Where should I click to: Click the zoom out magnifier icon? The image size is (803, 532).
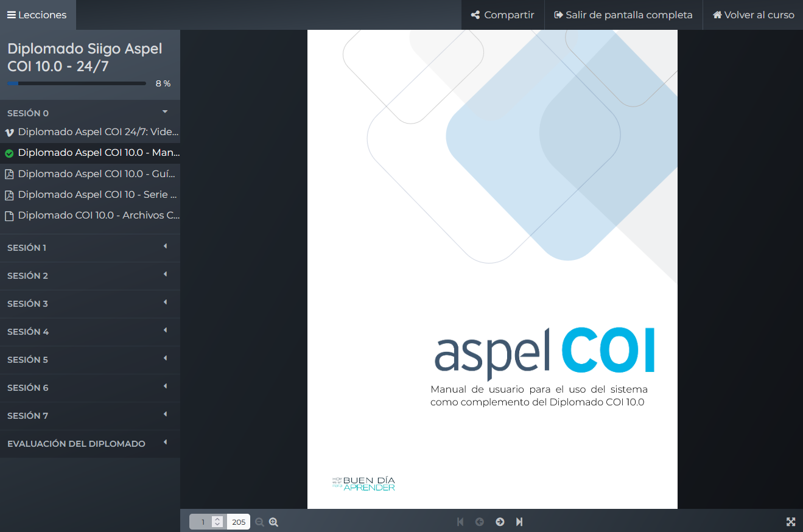click(x=260, y=522)
